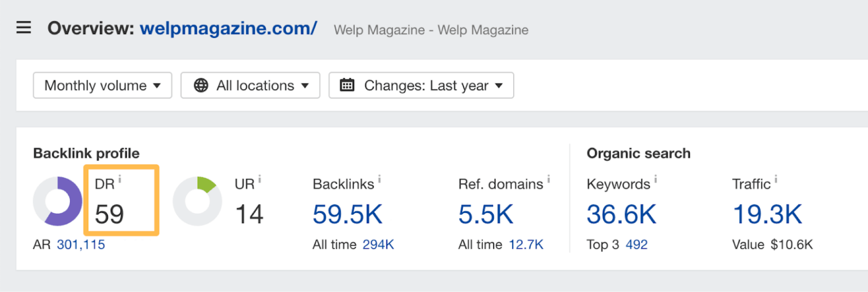Click the Top 3 keywords 492 link
868x292 pixels.
pyautogui.click(x=637, y=244)
